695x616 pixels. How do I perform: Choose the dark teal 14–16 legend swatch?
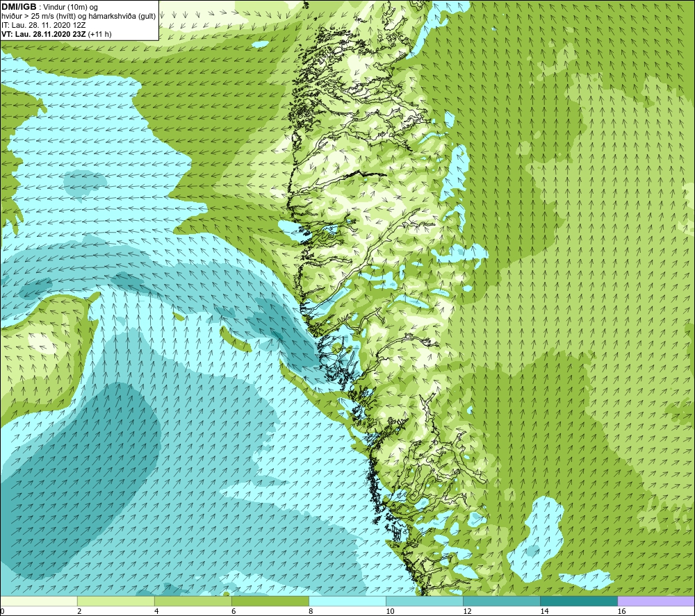[x=579, y=601]
